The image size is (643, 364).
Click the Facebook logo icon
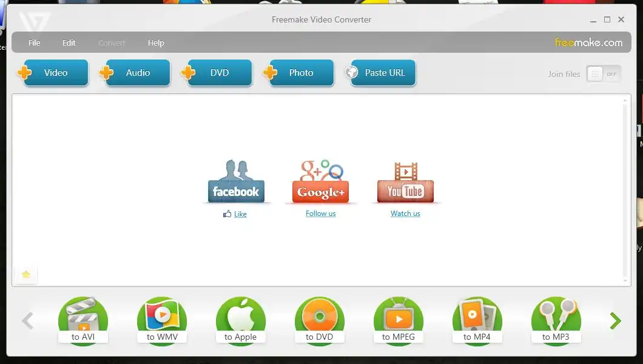[x=236, y=183]
